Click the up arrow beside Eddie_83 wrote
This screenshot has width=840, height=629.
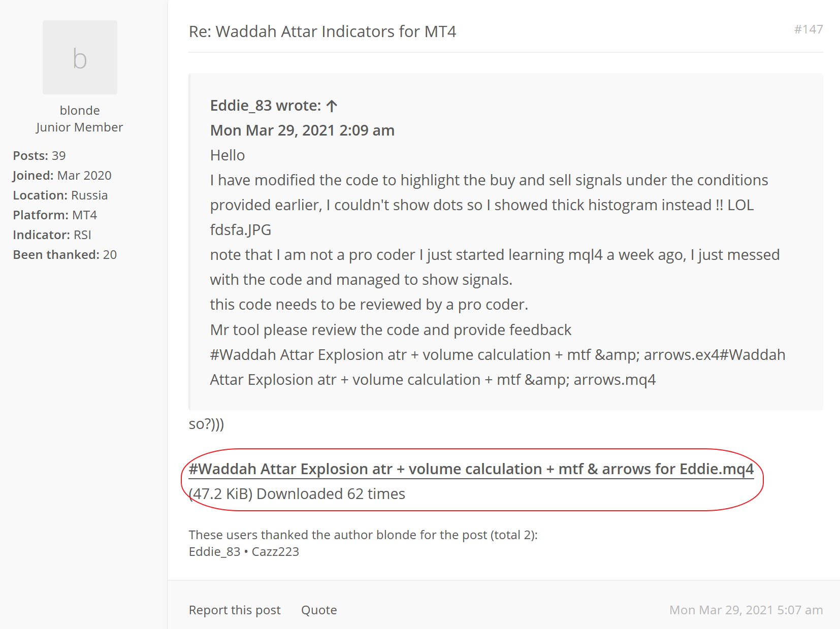(x=332, y=106)
